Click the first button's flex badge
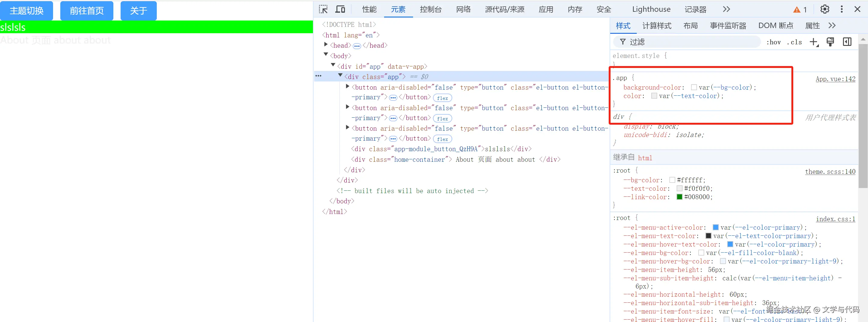868x322 pixels. coord(442,98)
